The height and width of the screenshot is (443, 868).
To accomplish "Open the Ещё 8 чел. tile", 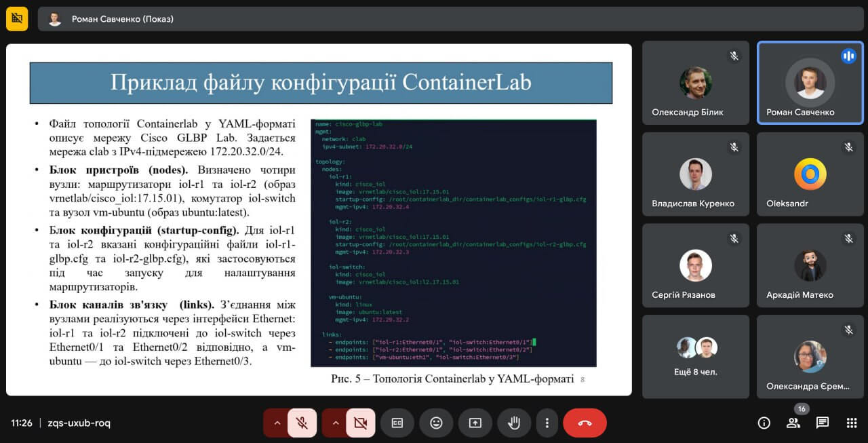I will pos(696,356).
